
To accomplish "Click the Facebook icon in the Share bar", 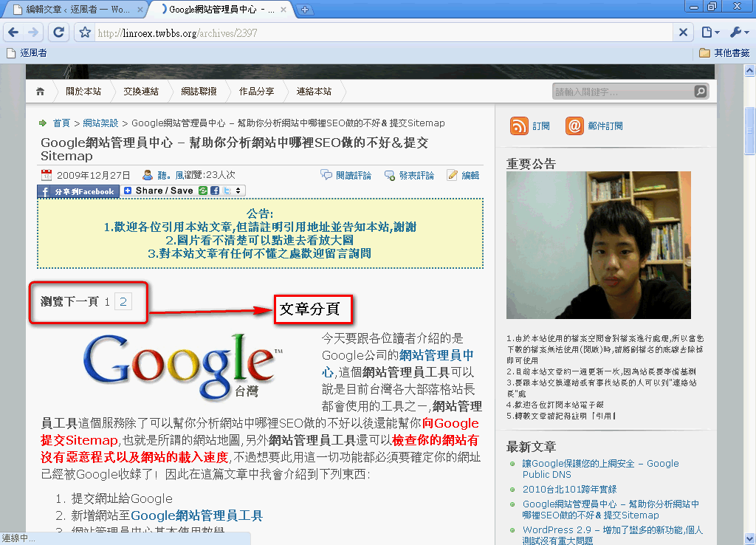I will [215, 191].
